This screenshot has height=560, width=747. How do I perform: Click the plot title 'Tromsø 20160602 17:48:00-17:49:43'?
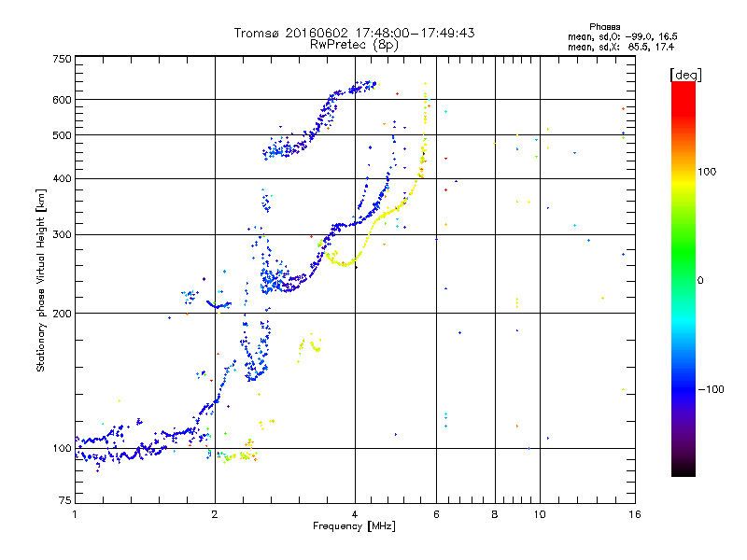click(x=354, y=33)
